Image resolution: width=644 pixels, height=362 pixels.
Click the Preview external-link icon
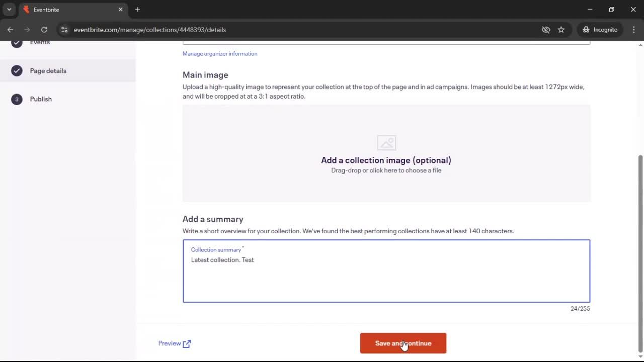tap(187, 343)
